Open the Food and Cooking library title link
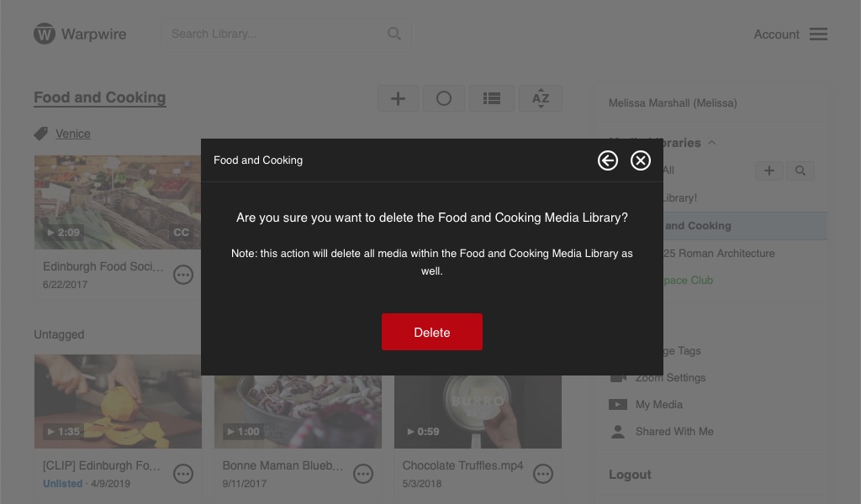Viewport: 861px width, 504px height. pyautogui.click(x=99, y=97)
